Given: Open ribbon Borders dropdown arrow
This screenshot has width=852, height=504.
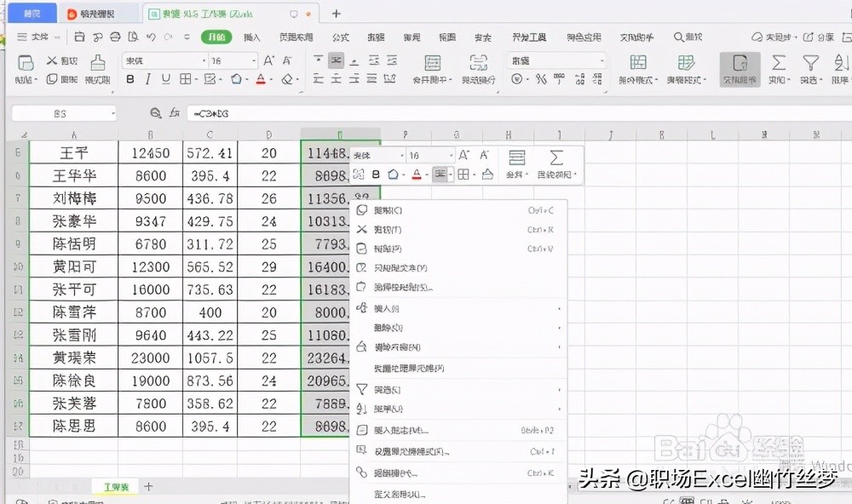Looking at the screenshot, I should (x=196, y=80).
